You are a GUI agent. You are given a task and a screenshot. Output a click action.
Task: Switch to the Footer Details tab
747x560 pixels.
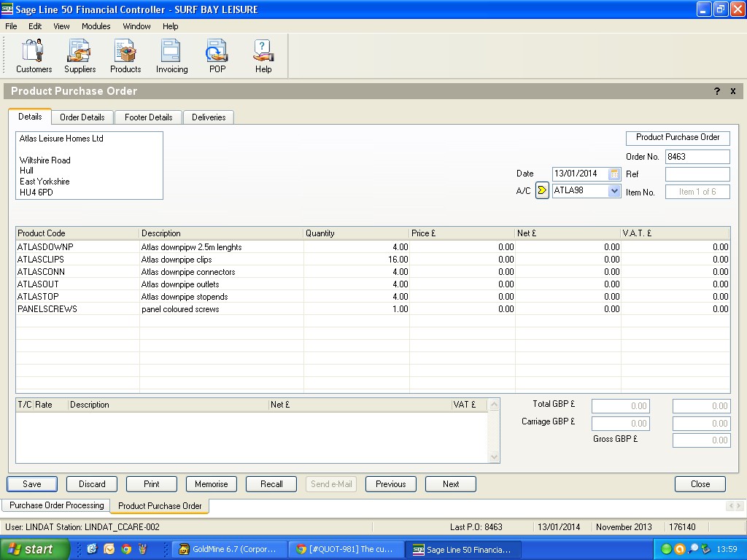149,117
